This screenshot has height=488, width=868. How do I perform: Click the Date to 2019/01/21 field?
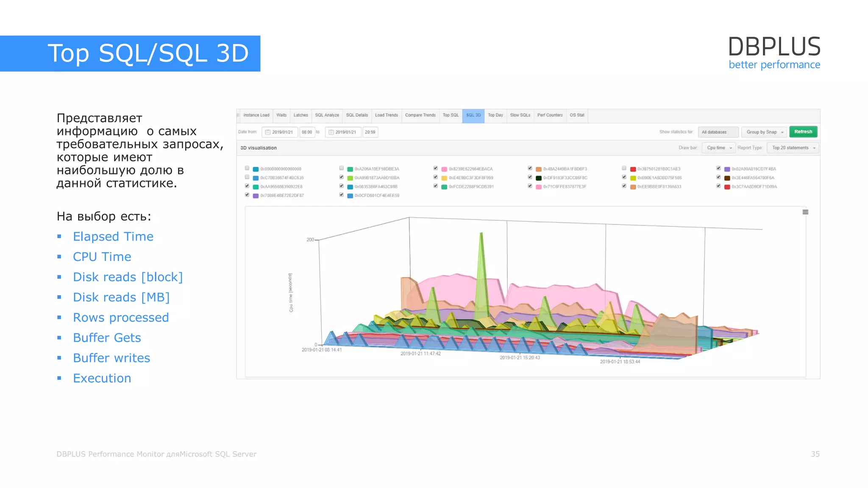click(x=343, y=132)
